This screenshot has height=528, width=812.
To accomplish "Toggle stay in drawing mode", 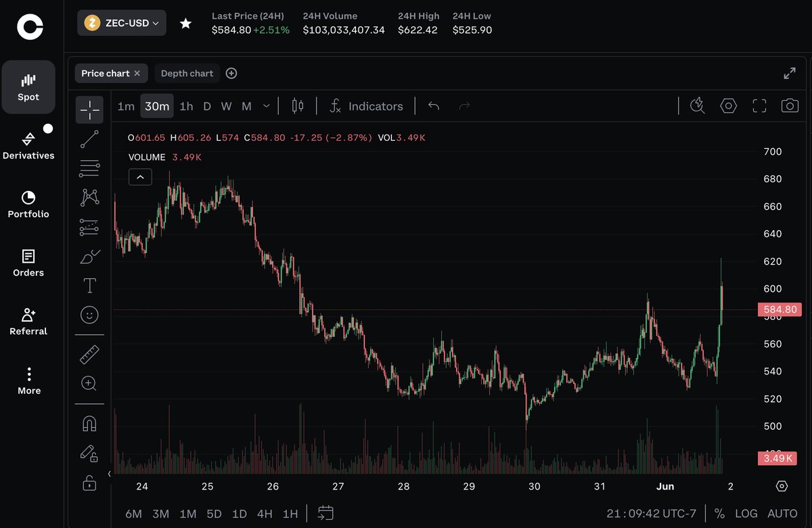I will pyautogui.click(x=89, y=453).
